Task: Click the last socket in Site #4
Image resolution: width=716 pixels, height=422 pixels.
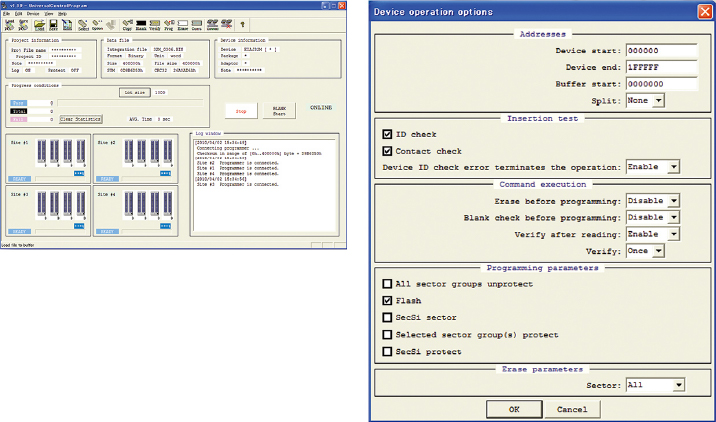Action: click(x=168, y=204)
